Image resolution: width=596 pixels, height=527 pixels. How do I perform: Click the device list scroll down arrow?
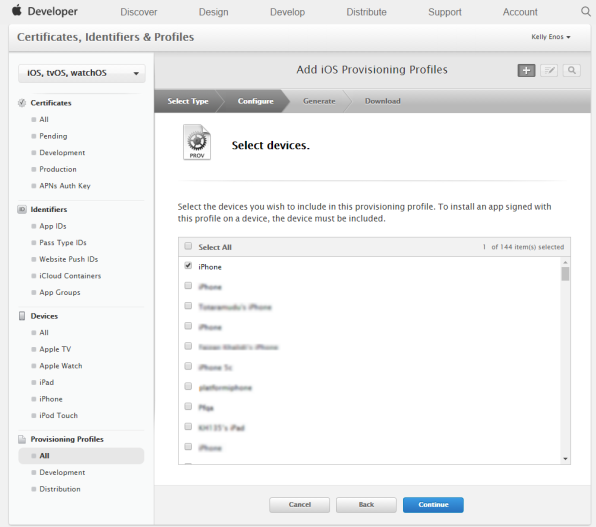pos(565,459)
